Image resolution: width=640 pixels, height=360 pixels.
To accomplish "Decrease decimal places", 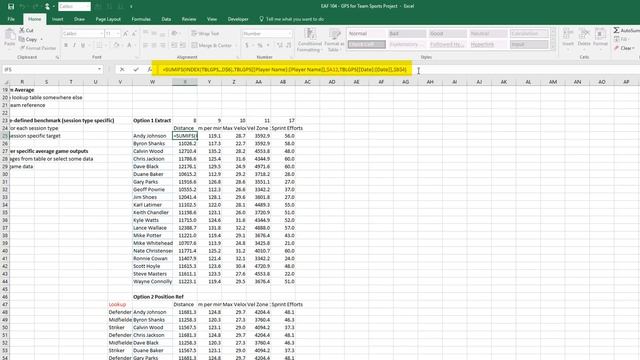I will (x=289, y=45).
